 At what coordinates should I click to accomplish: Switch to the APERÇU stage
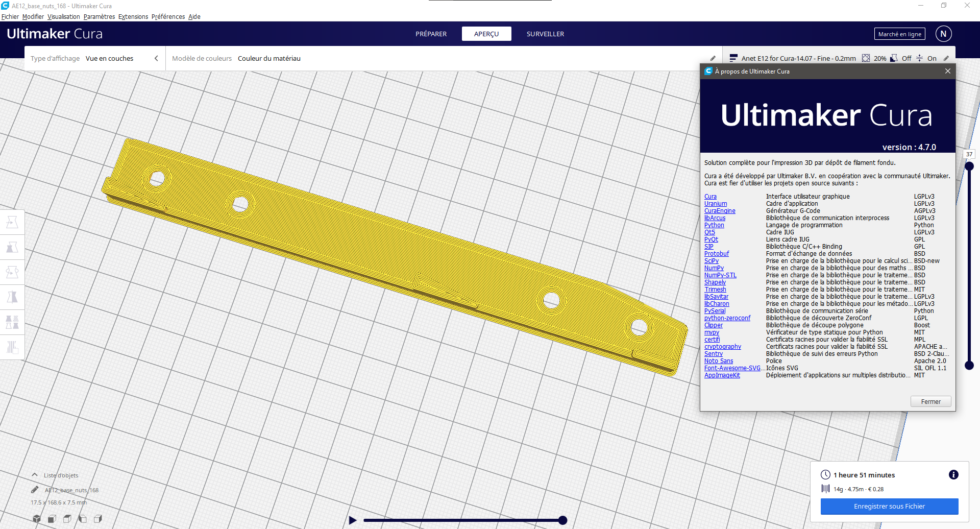point(486,34)
